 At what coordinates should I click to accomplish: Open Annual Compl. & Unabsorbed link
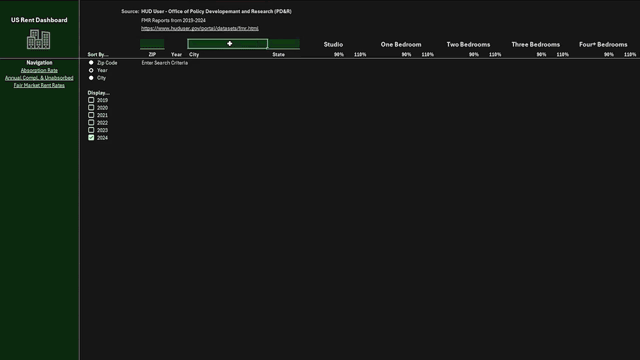tap(39, 78)
